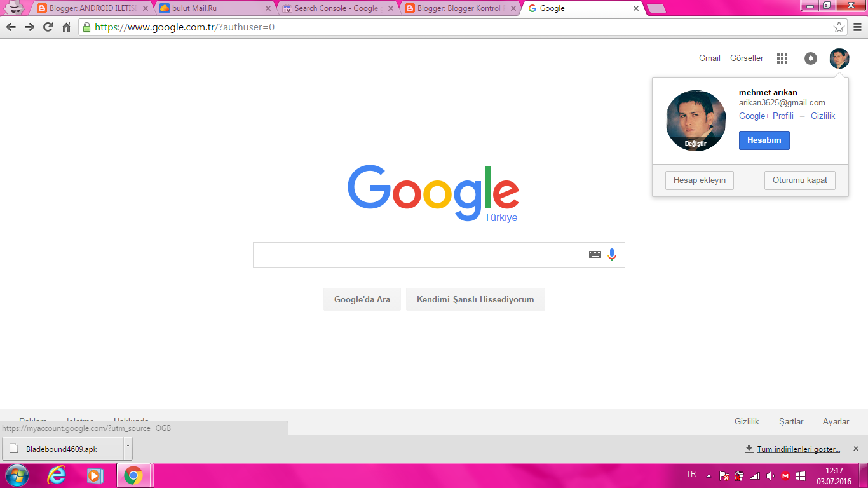This screenshot has height=488, width=868.
Task: Click the Google Türkiye logo
Action: click(x=433, y=194)
